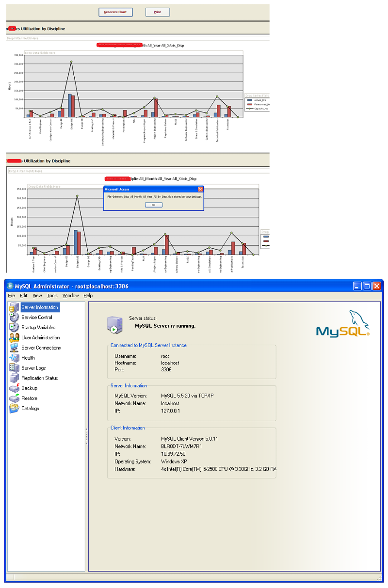Click the Generate Chart button
This screenshot has width=388, height=588.
click(x=115, y=12)
